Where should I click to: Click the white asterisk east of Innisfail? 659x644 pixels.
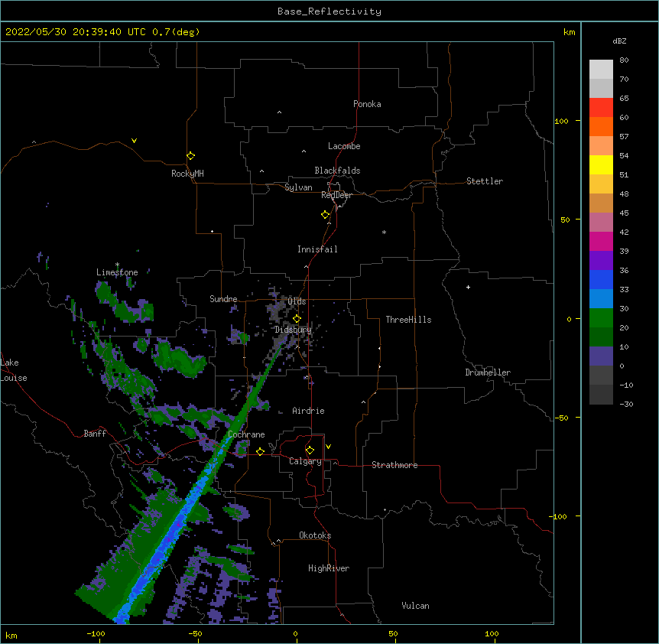[x=384, y=232]
